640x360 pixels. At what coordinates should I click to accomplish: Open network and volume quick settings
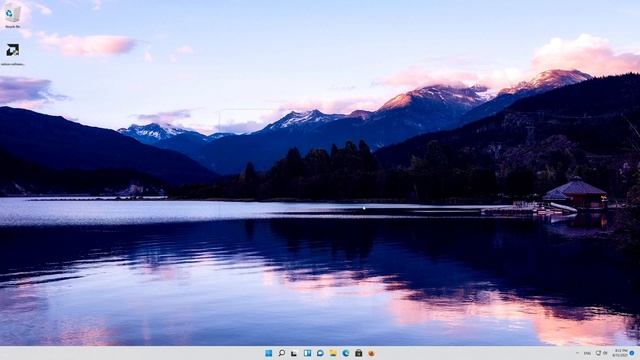click(x=602, y=353)
